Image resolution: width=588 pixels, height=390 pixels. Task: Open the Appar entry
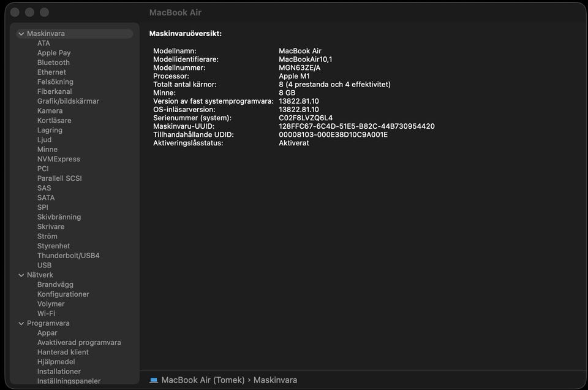[47, 333]
